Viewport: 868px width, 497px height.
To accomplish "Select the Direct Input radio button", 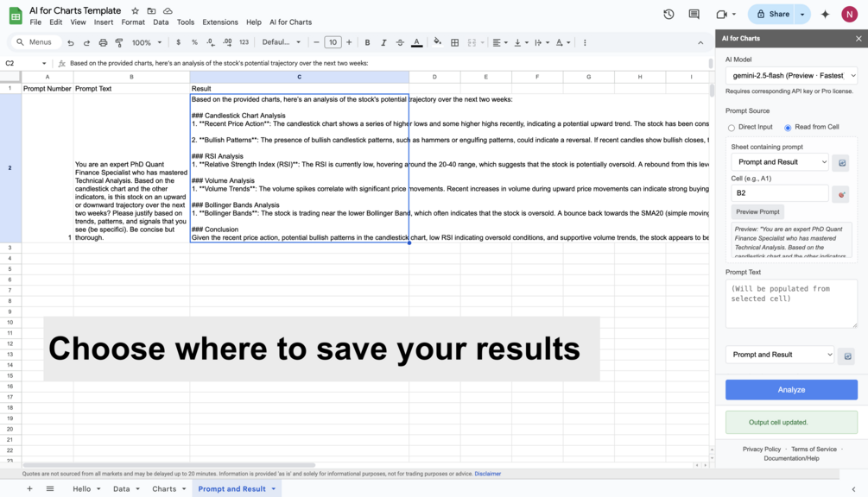I will click(732, 128).
